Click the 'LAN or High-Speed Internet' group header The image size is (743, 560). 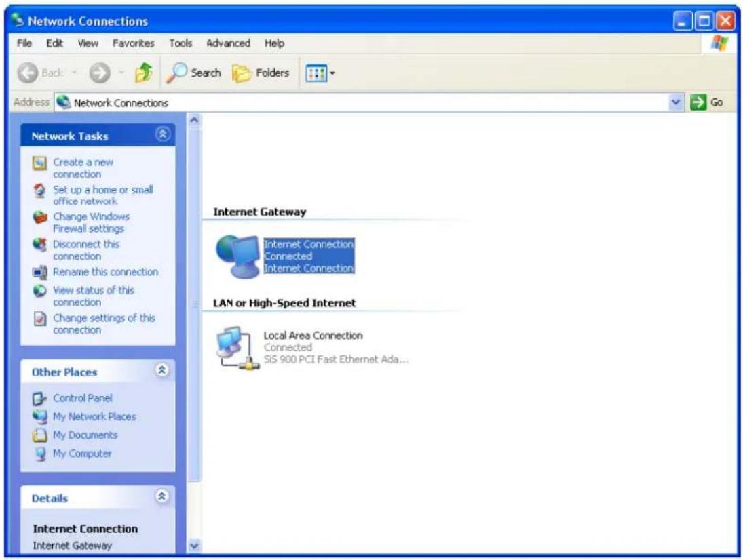tap(284, 304)
